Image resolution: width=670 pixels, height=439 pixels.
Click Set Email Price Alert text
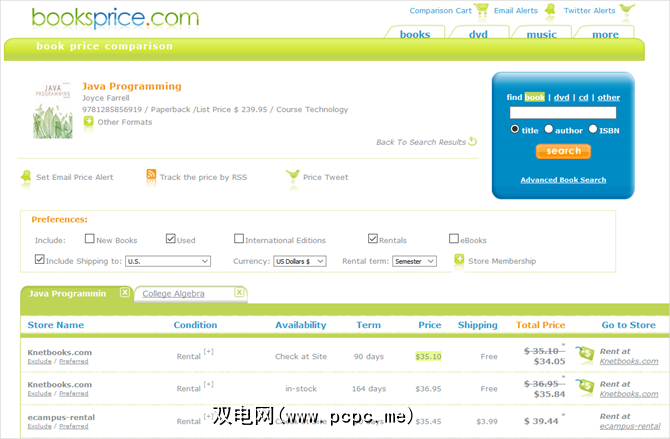pyautogui.click(x=75, y=177)
